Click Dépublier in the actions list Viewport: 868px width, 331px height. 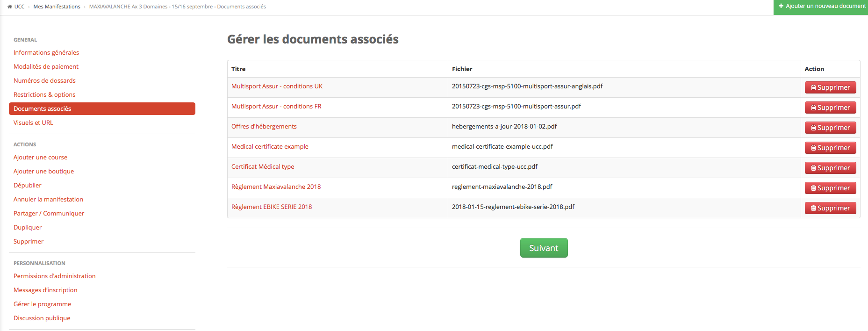click(x=27, y=185)
